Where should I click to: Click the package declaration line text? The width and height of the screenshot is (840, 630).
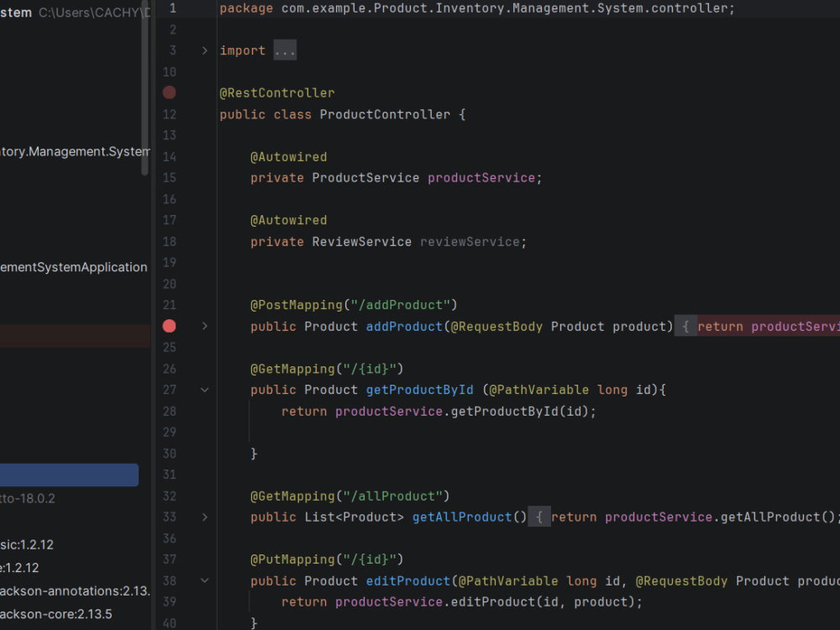477,8
